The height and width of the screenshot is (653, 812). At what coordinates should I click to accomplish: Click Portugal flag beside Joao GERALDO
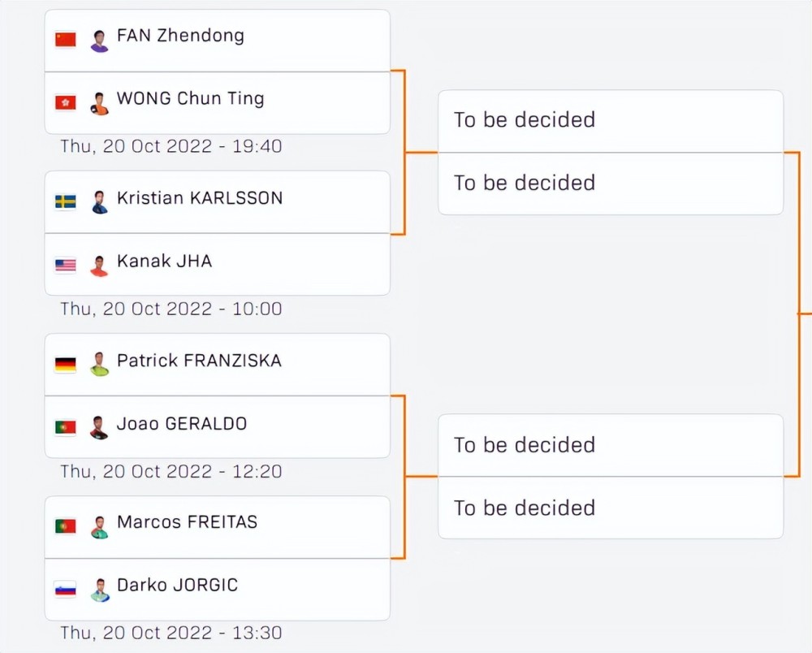66,427
